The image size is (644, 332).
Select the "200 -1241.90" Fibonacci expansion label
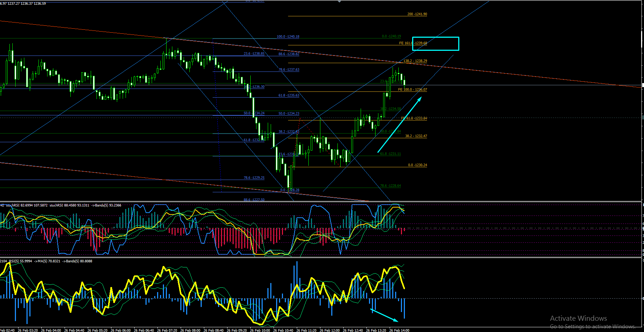point(417,14)
